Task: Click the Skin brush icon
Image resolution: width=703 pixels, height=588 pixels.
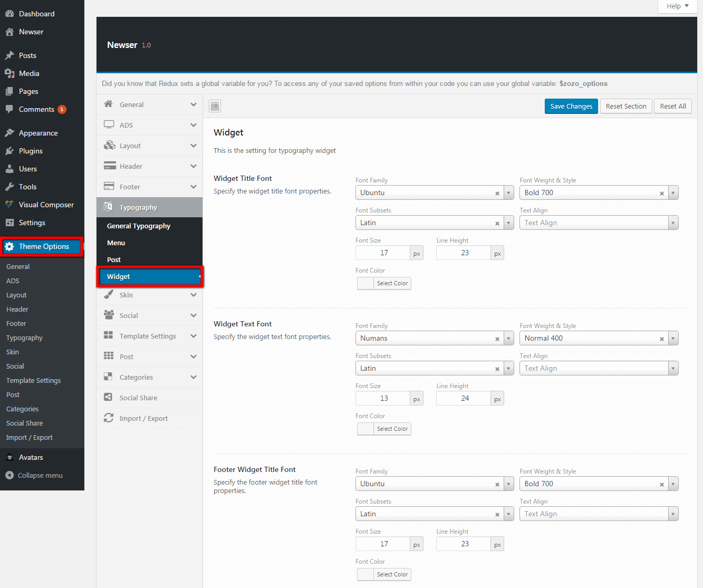Action: click(109, 295)
